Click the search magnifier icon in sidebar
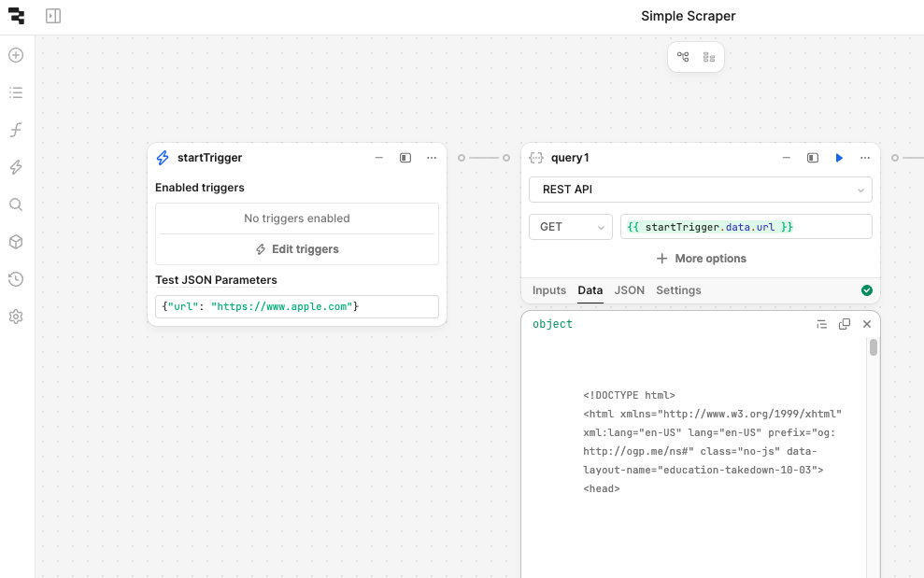 click(16, 204)
